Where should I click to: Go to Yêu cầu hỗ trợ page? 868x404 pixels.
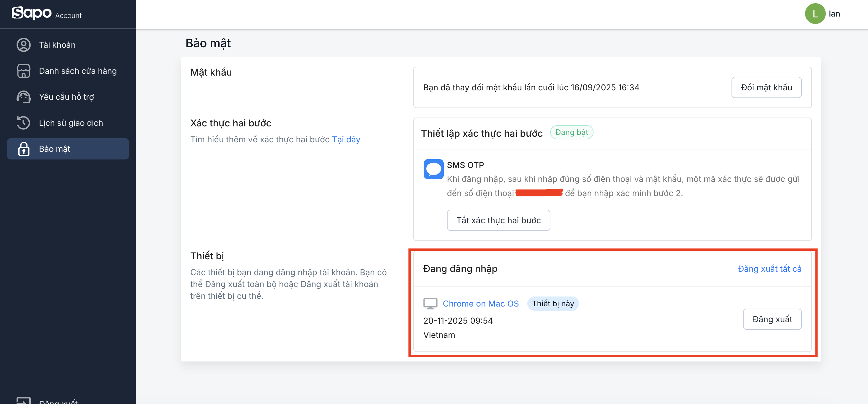[x=66, y=97]
